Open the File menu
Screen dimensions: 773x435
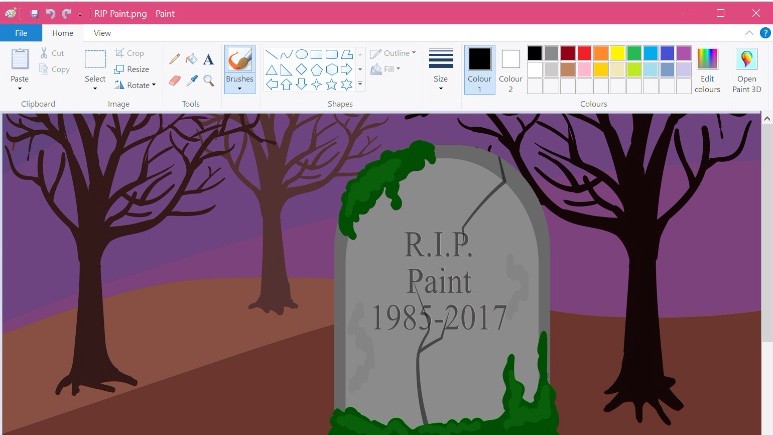point(20,33)
